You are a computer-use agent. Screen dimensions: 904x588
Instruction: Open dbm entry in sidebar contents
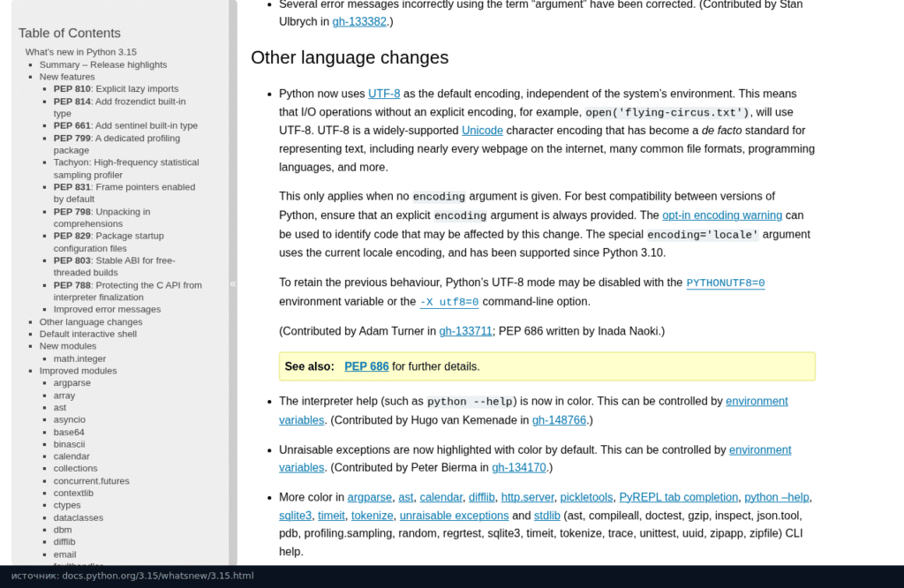(x=63, y=530)
